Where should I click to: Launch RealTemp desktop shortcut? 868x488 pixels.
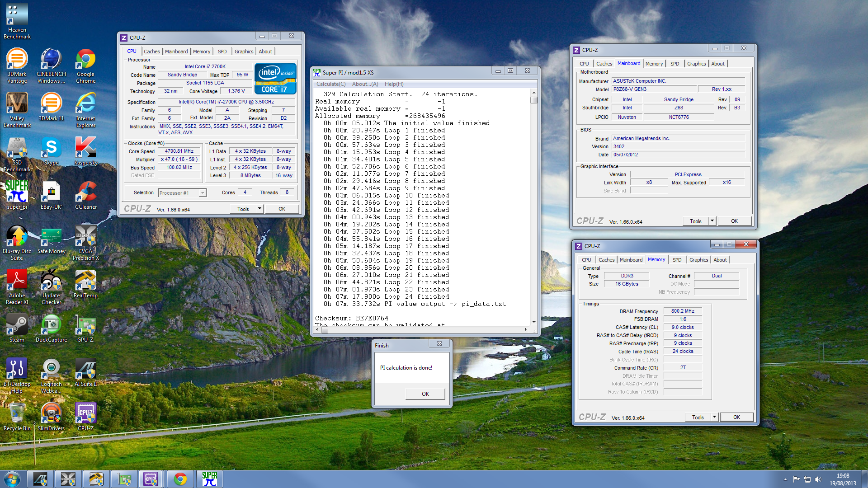(x=85, y=284)
